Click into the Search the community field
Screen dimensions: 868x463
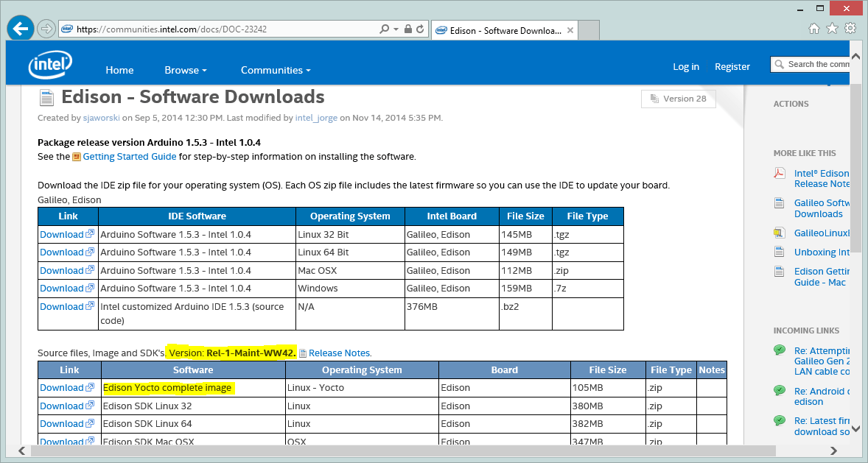(x=810, y=65)
